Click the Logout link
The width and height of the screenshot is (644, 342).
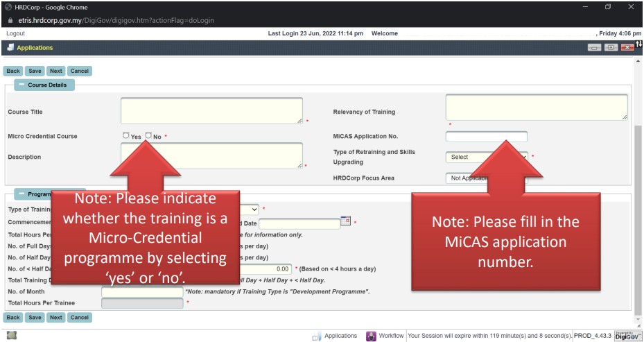pyautogui.click(x=15, y=33)
